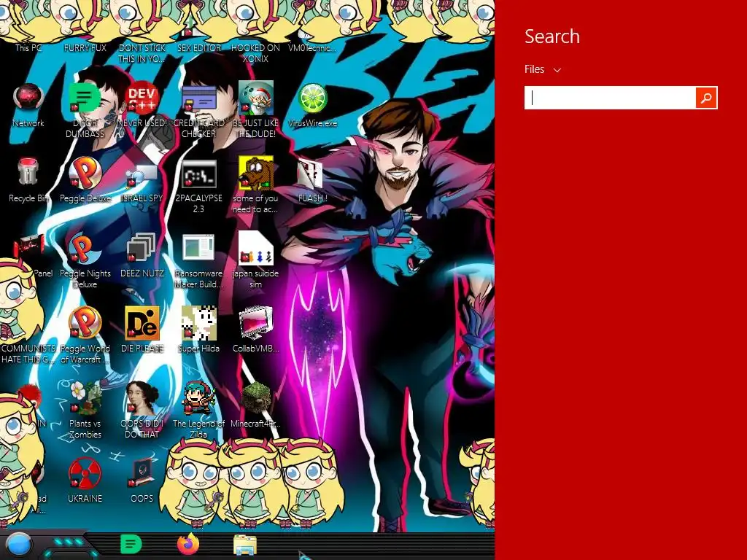Click the Start orb on taskbar

pyautogui.click(x=19, y=545)
